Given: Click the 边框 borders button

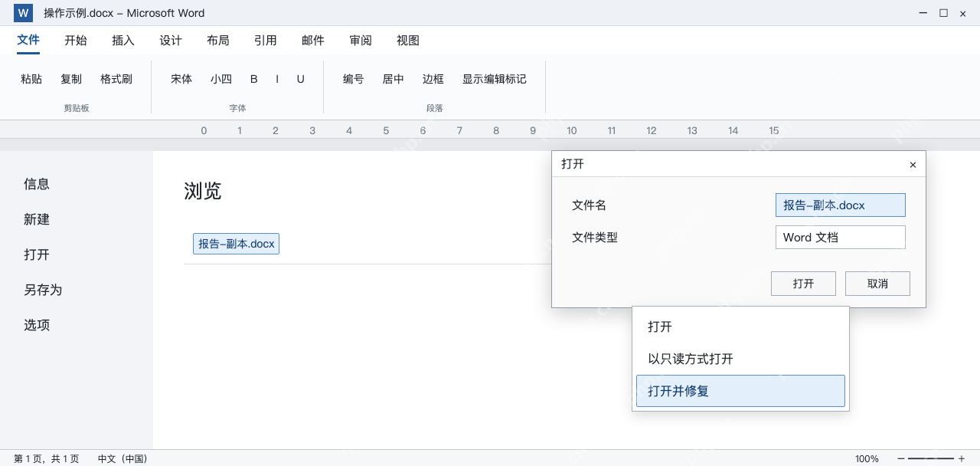Looking at the screenshot, I should [433, 79].
